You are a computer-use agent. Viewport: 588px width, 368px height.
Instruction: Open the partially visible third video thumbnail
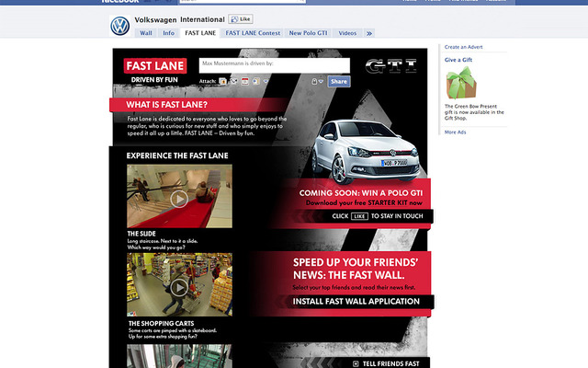(179, 356)
